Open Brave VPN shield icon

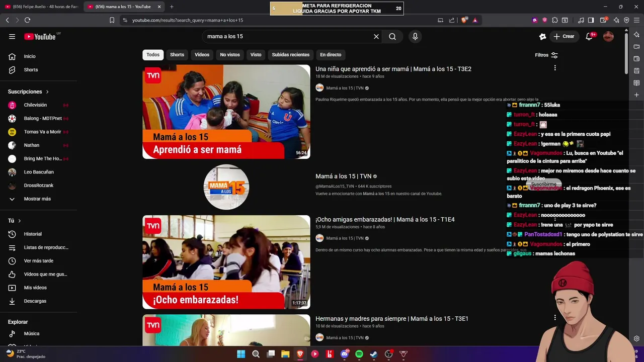[626, 20]
